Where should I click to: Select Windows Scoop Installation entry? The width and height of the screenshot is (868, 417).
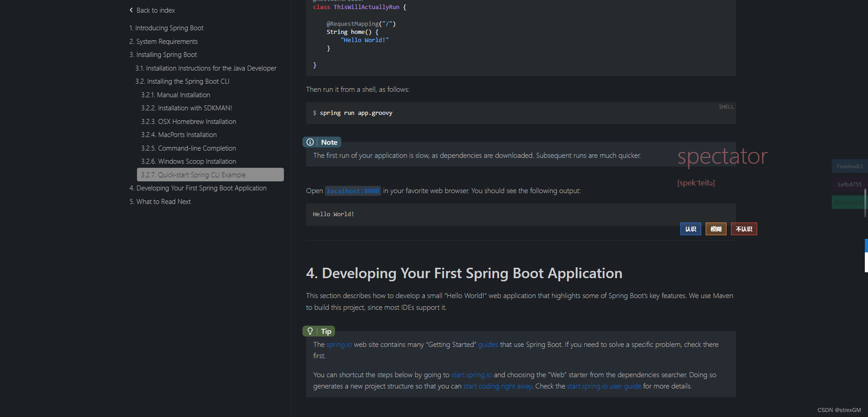189,161
